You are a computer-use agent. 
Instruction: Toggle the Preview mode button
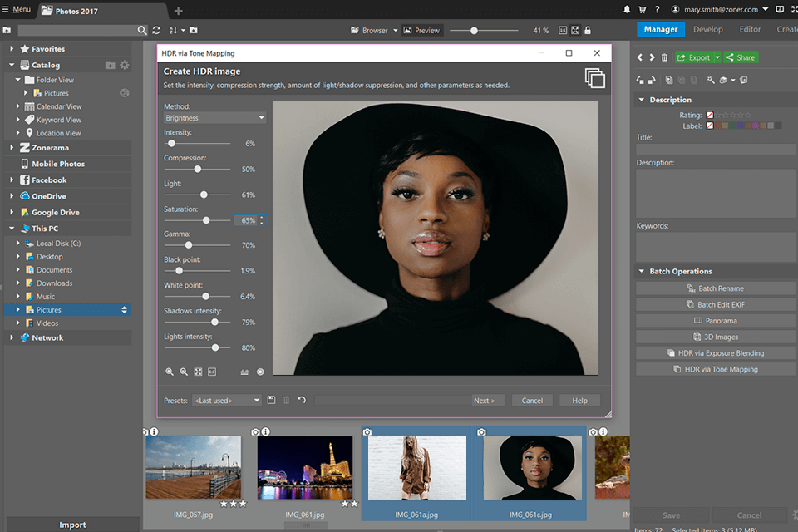click(421, 30)
